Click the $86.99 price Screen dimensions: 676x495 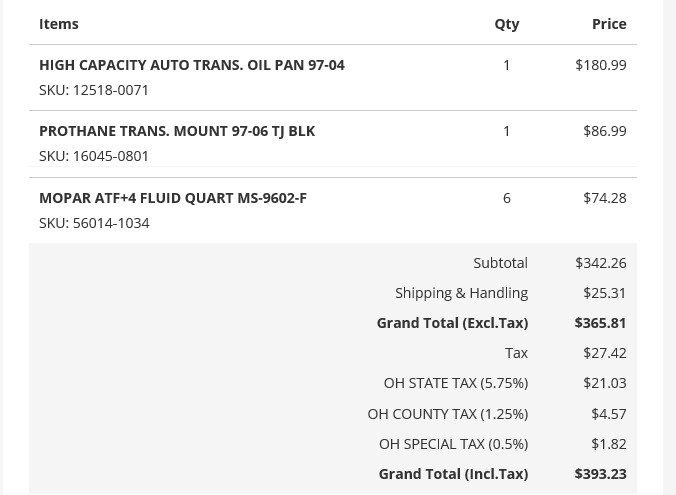tap(604, 131)
